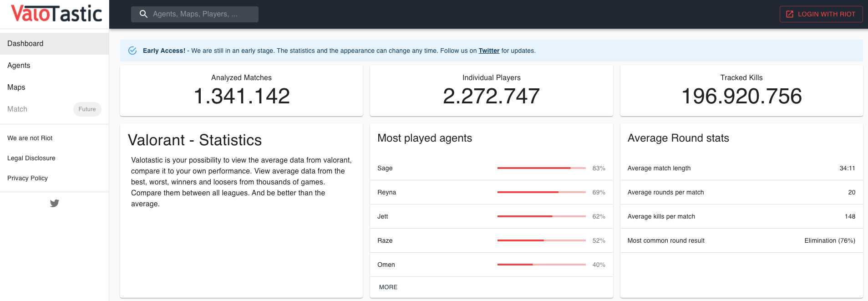Click the Valorant - Statistics heading
Viewport: 868px width, 301px height.
click(195, 140)
